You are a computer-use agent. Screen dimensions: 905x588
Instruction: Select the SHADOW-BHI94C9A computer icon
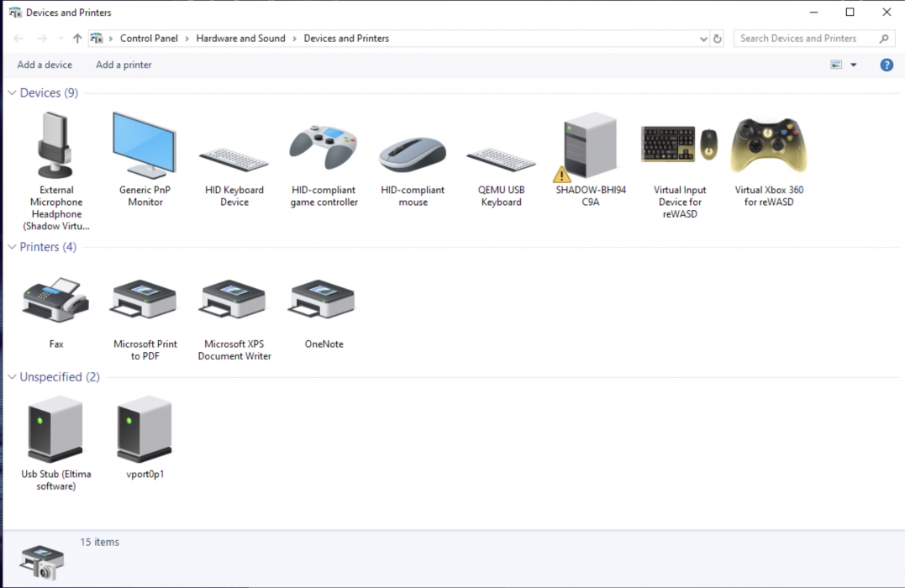tap(589, 146)
